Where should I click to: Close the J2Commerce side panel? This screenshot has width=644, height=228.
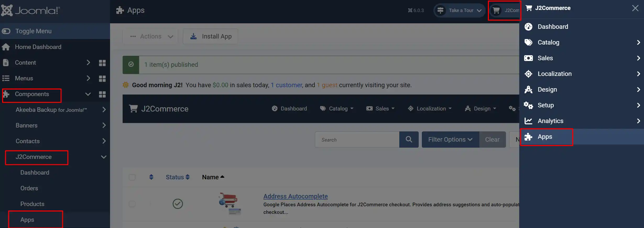pyautogui.click(x=635, y=8)
